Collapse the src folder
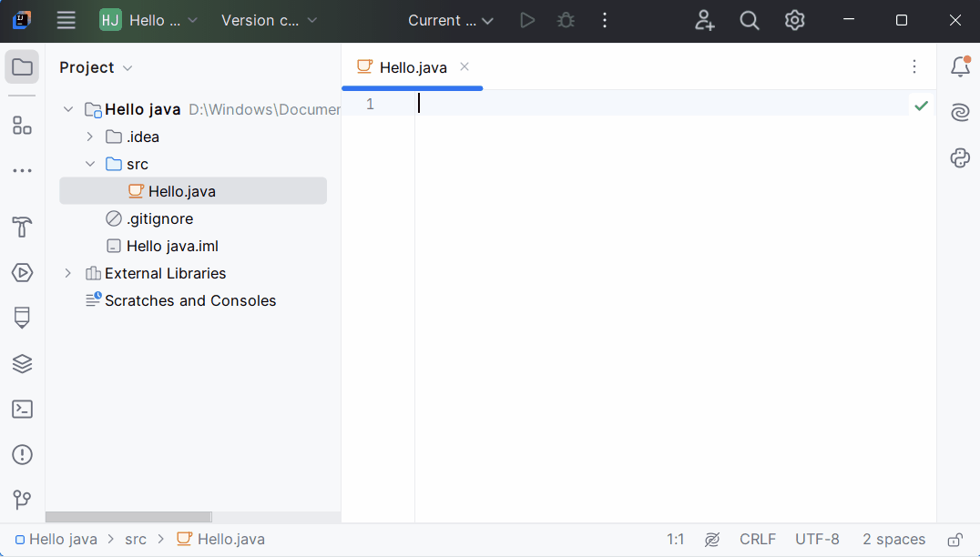Screen dimensions: 980x557 [89, 164]
